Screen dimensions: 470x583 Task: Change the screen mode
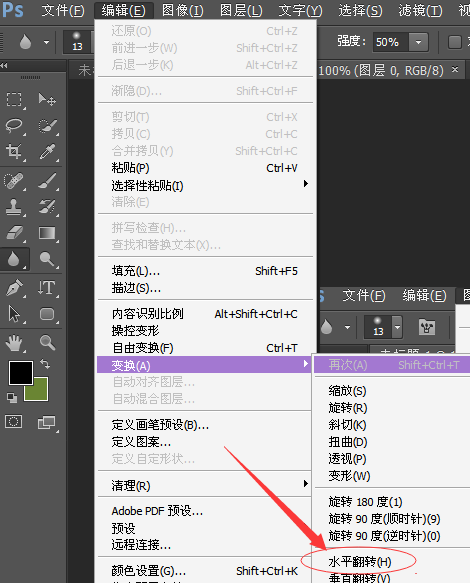tap(47, 422)
